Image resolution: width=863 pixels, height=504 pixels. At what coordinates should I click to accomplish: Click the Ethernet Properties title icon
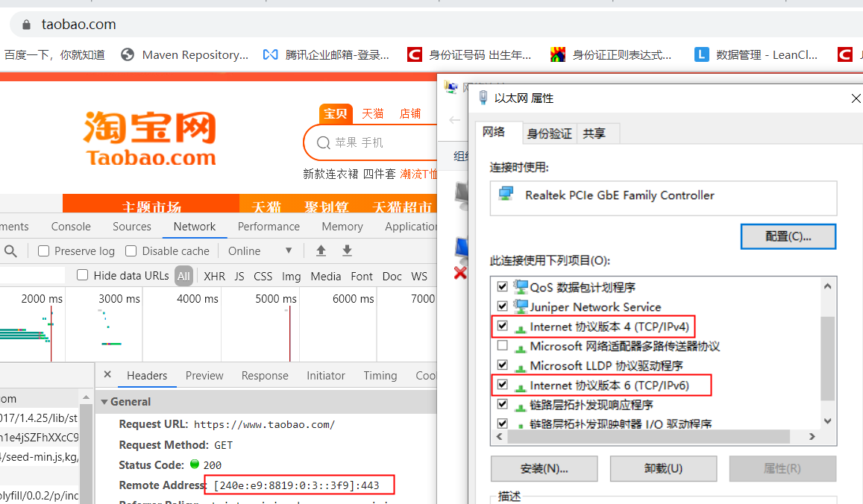click(x=483, y=98)
